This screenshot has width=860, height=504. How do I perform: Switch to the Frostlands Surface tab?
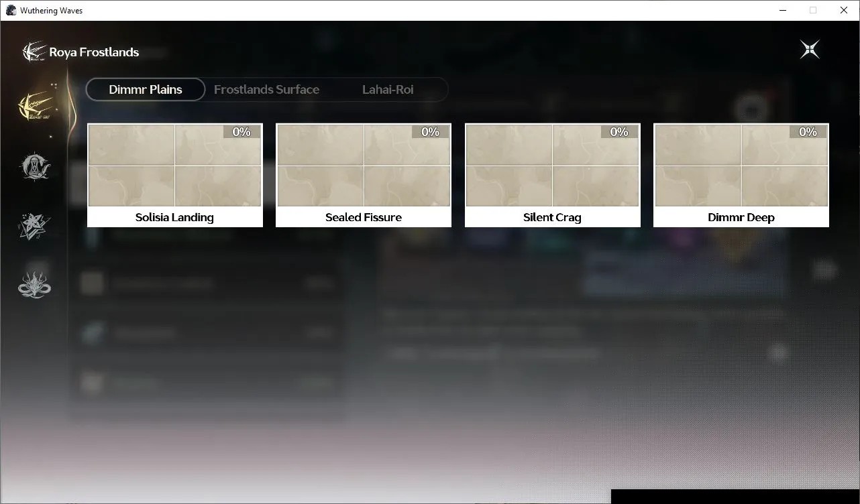click(266, 89)
